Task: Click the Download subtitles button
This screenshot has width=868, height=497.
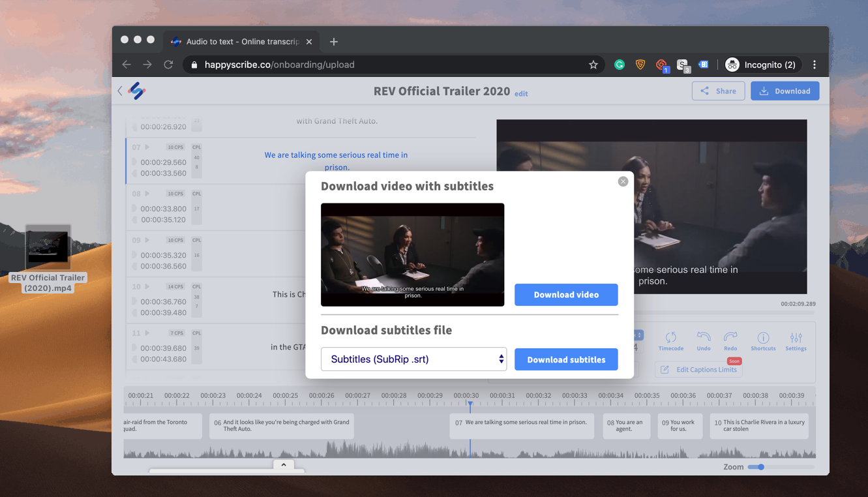Action: (x=566, y=359)
